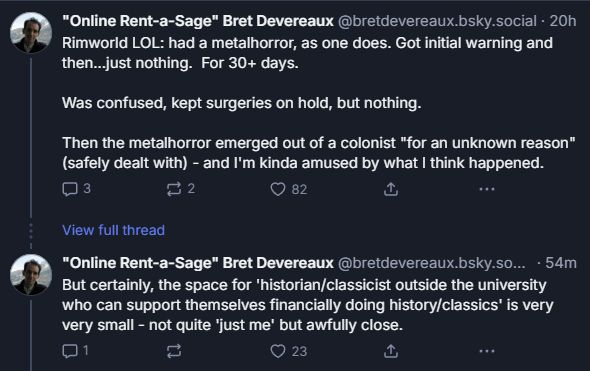Like the Rimworld post with 82 likes
Image resolution: width=590 pixels, height=371 pixels.
tap(278, 189)
